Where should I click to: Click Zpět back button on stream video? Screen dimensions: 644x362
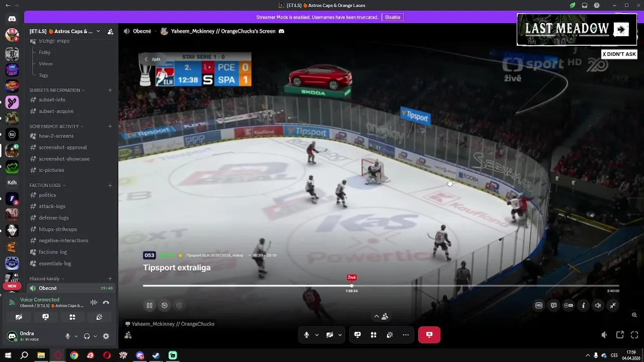point(152,59)
